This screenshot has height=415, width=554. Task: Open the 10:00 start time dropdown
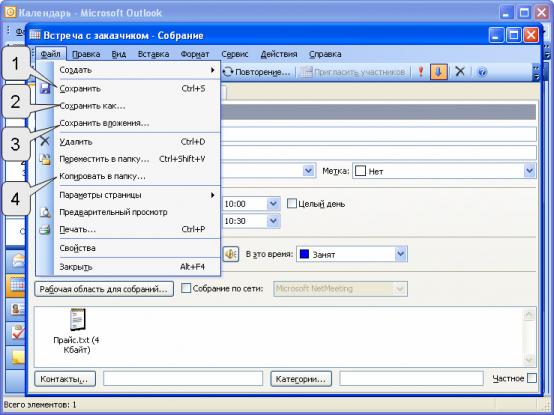click(273, 204)
